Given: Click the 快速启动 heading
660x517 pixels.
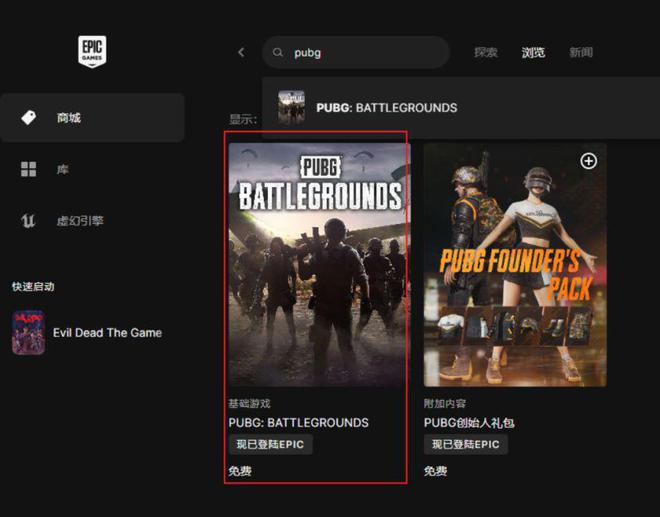Looking at the screenshot, I should [33, 287].
